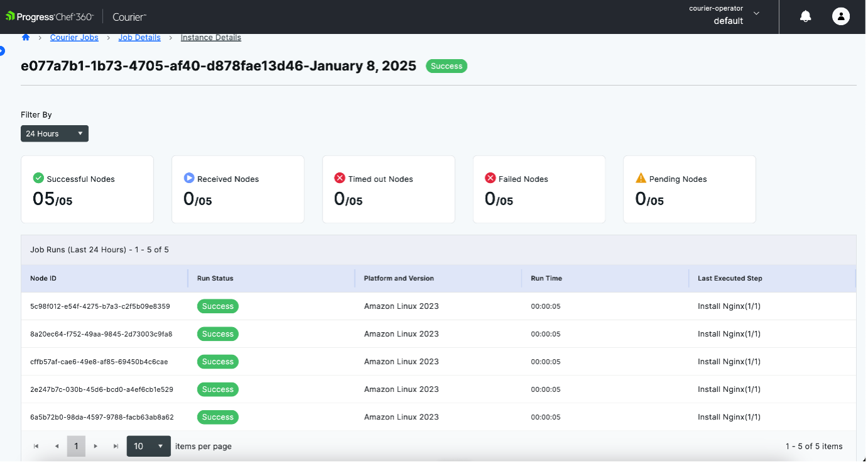Navigate to the Job Details breadcrumb
Viewport: 868px width, 463px height.
[140, 37]
